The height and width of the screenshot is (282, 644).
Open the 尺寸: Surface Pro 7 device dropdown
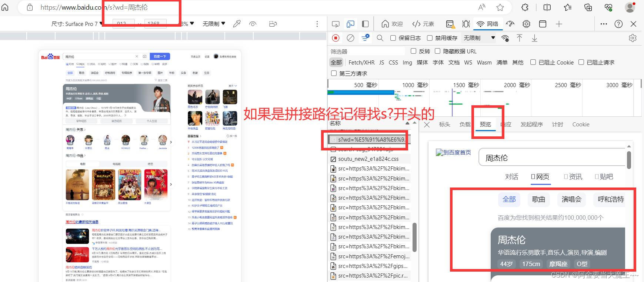[x=77, y=24]
